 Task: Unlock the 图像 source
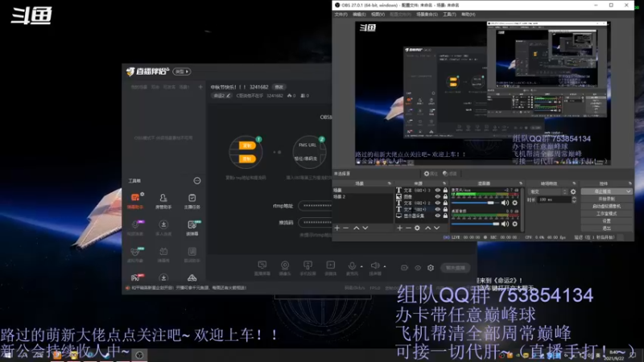tap(445, 196)
